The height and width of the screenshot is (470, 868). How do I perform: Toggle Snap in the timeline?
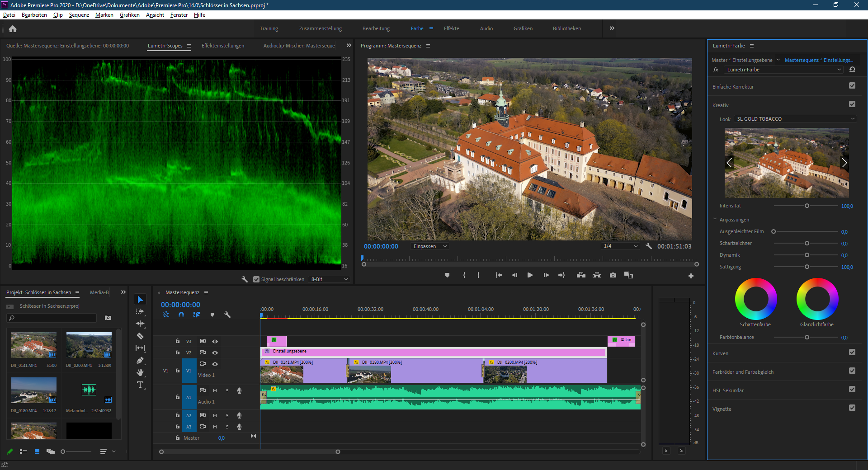(x=181, y=315)
